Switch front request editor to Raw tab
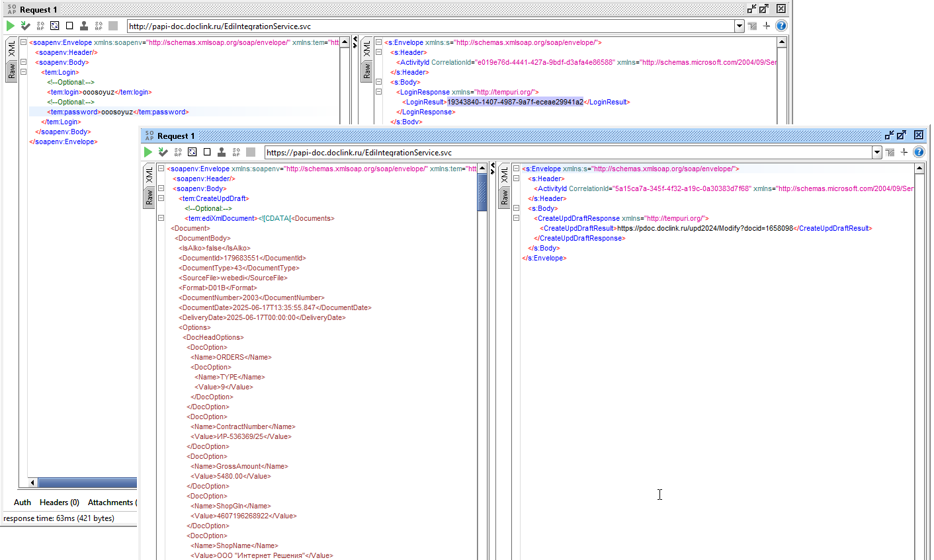934x560 pixels. 149,197
